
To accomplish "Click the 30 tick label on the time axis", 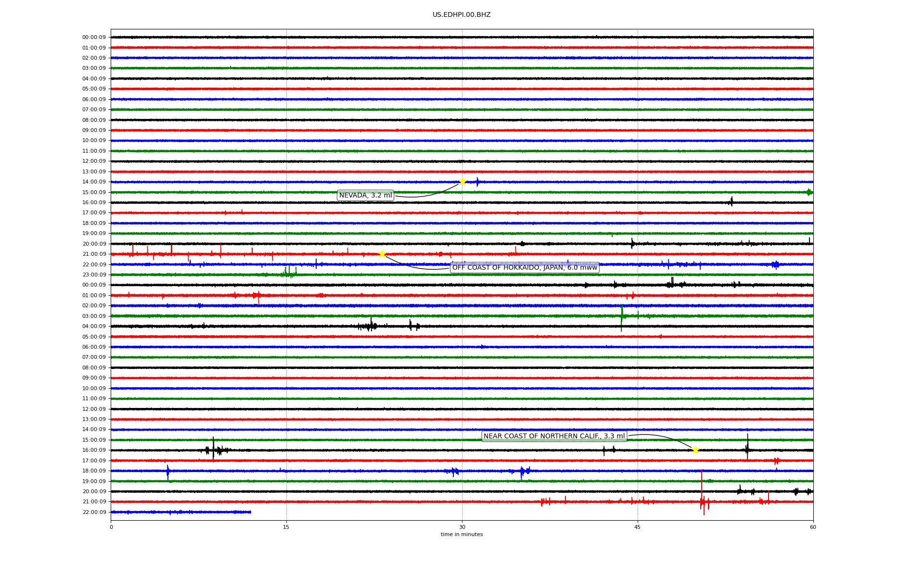I will pyautogui.click(x=462, y=527).
